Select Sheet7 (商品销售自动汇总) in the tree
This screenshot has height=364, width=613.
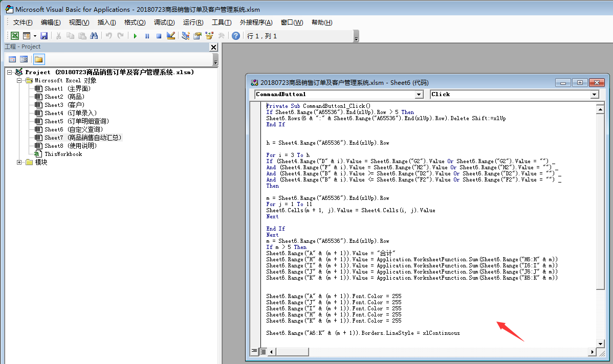coord(83,138)
